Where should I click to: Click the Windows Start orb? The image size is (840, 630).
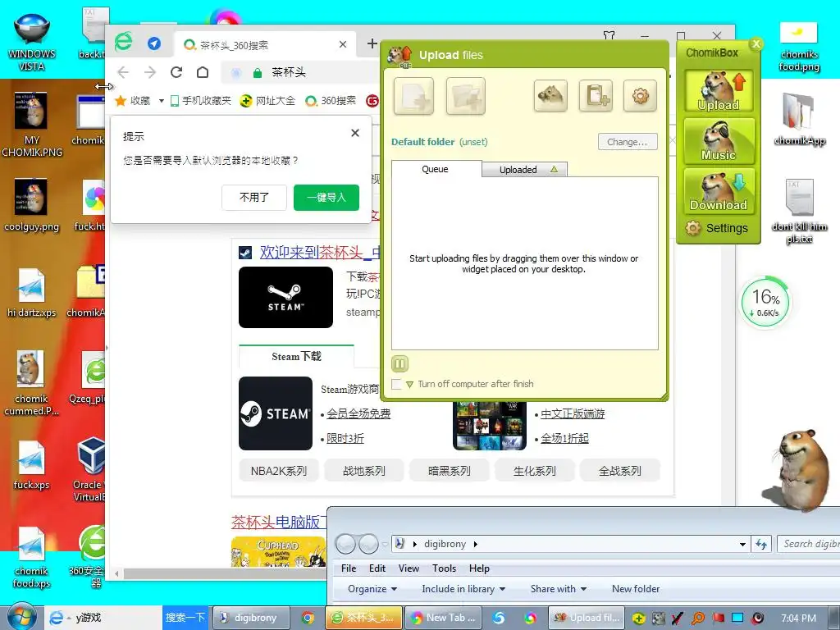pyautogui.click(x=21, y=616)
